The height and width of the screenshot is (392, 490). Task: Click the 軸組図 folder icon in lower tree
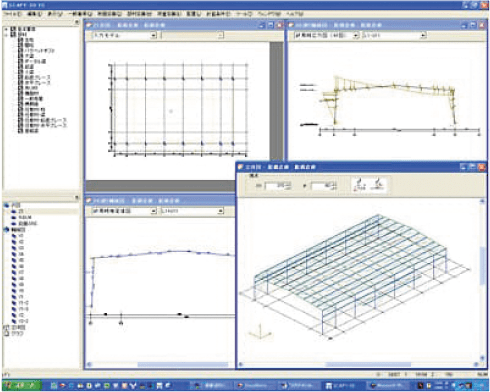tap(6, 230)
